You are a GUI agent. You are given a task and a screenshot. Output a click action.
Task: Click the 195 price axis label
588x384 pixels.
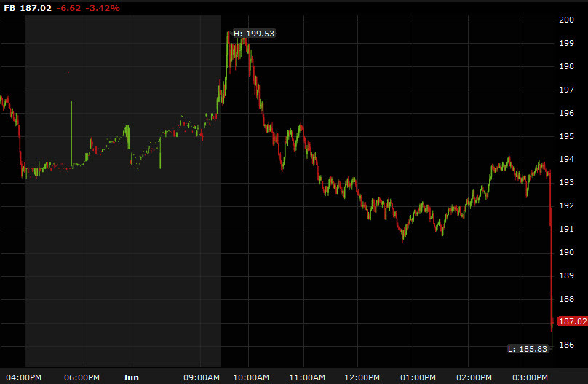566,136
